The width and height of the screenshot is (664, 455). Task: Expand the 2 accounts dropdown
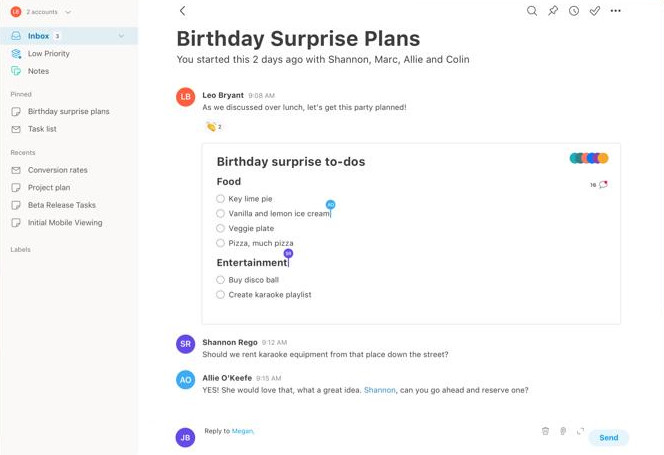68,12
